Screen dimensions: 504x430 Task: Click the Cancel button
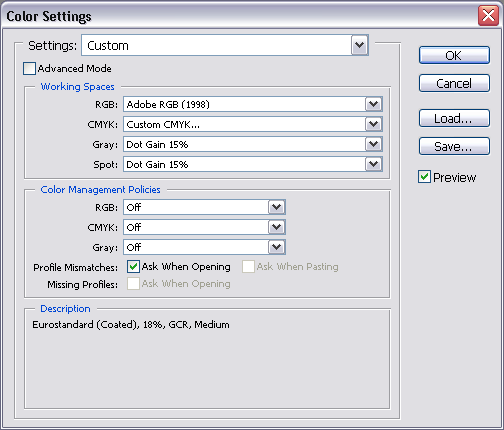coord(454,83)
